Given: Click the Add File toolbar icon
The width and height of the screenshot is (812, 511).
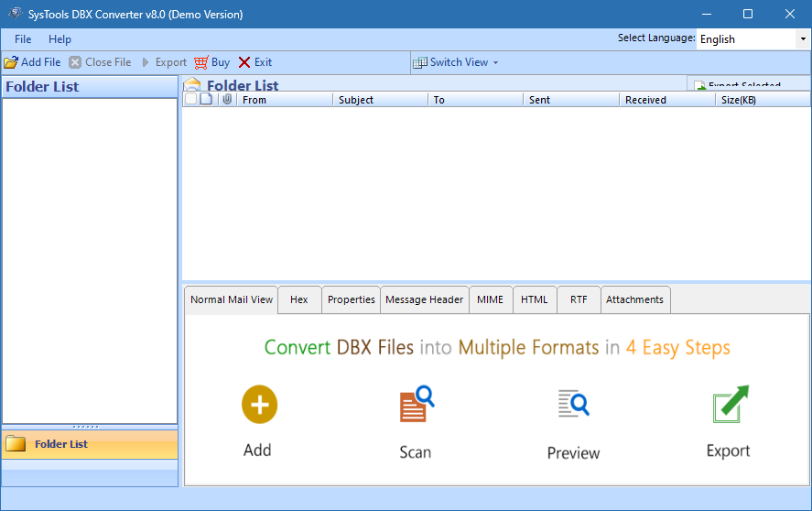Looking at the screenshot, I should 11,62.
